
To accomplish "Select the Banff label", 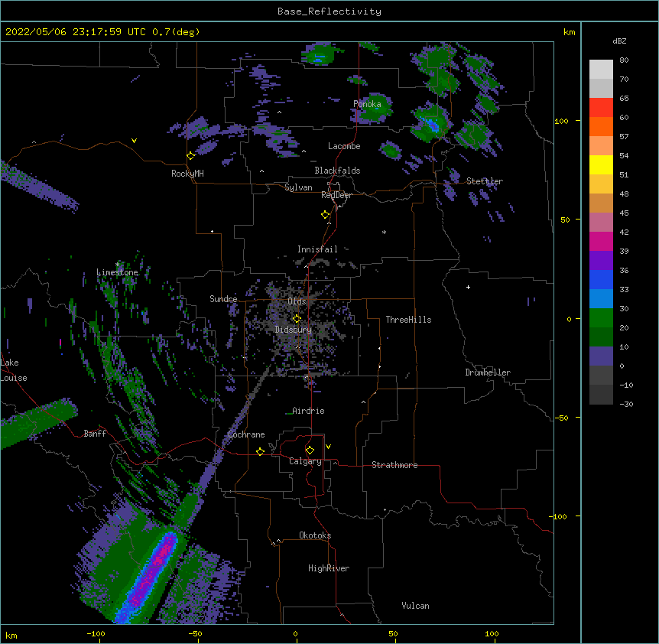I will point(95,434).
